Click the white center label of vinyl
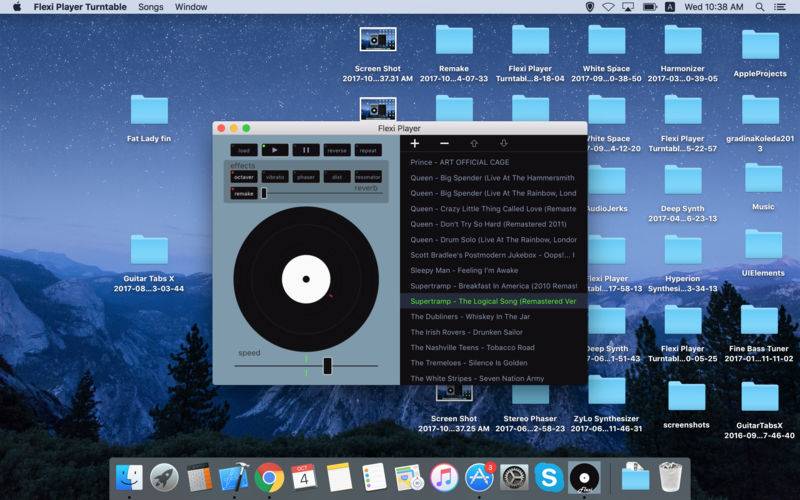Viewport: 800px width, 500px height. pyautogui.click(x=306, y=279)
